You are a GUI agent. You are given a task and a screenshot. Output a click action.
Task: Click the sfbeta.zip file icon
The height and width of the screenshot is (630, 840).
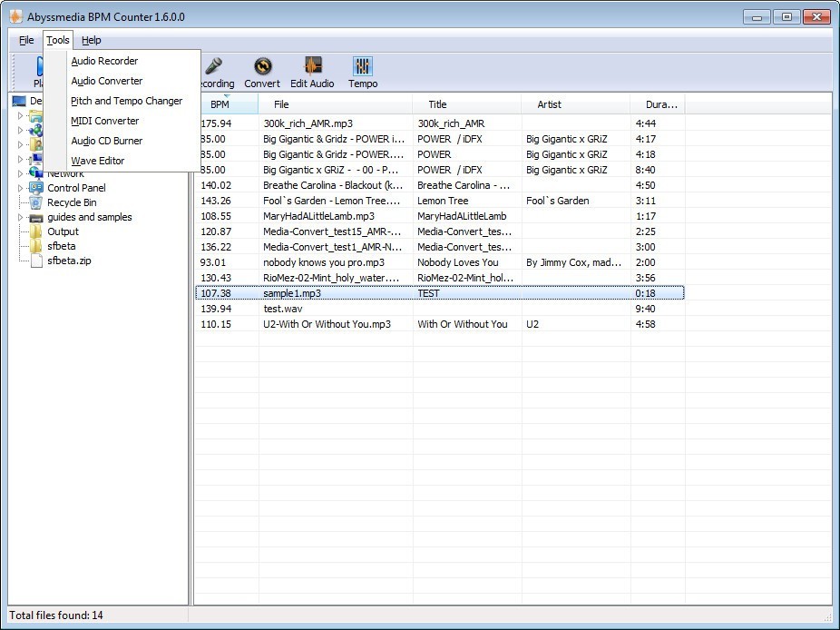click(39, 261)
